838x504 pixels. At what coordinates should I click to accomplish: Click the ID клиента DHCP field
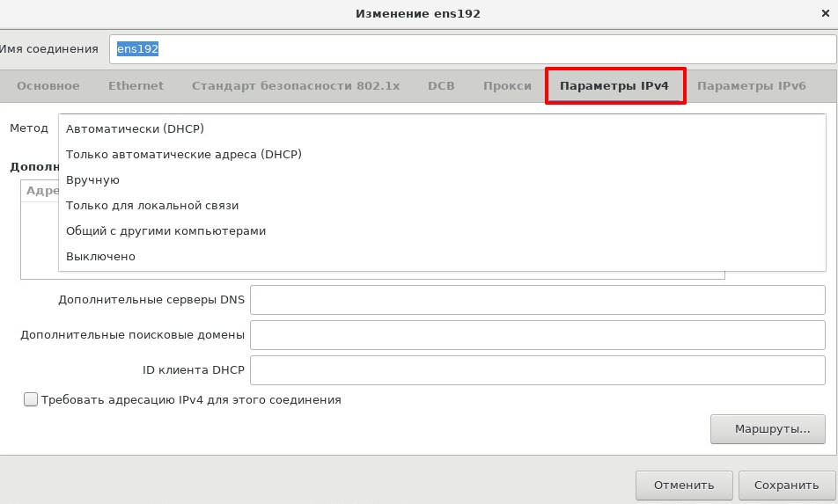coord(538,370)
